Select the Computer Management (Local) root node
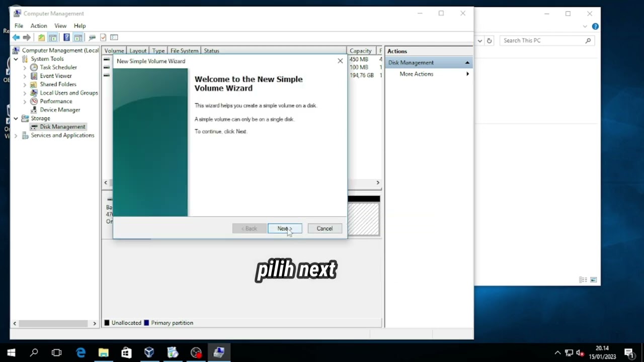Image resolution: width=644 pixels, height=362 pixels. (60, 50)
